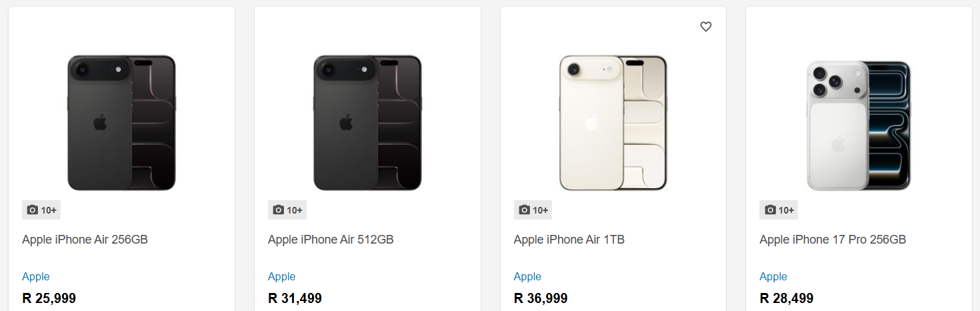Click Apple brand link under iPhone Air 1TB
This screenshot has height=311, width=980.
click(527, 276)
